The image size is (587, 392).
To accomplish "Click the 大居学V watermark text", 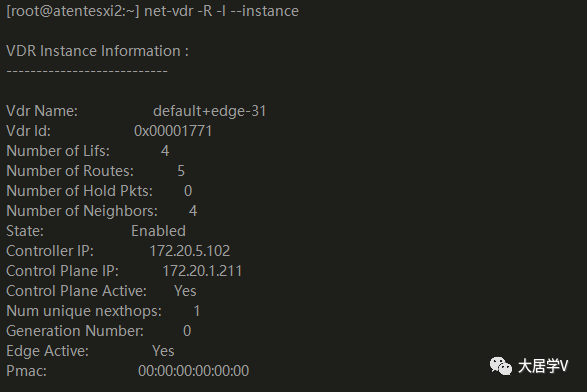I will 543,366.
